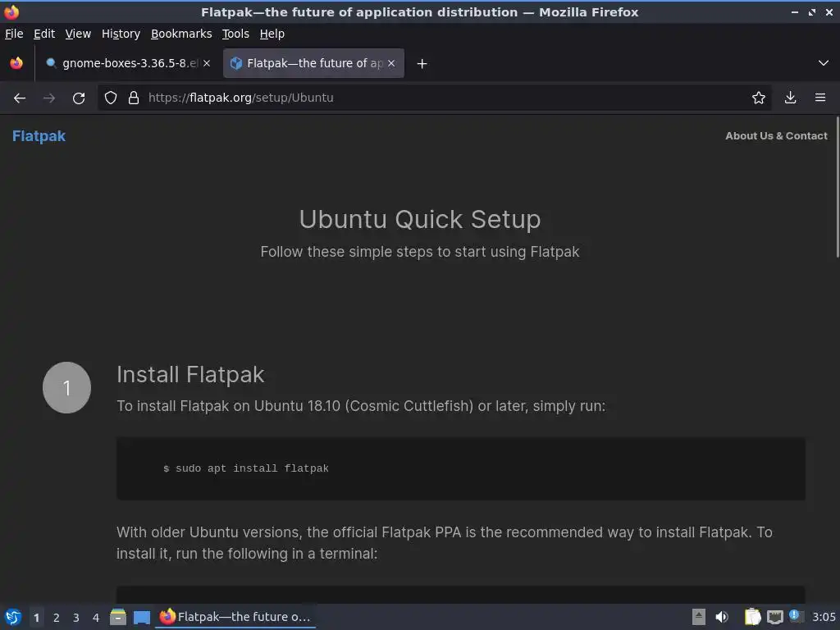Viewport: 840px width, 630px height.
Task: Open the file manager taskbar icon
Action: coord(118,617)
